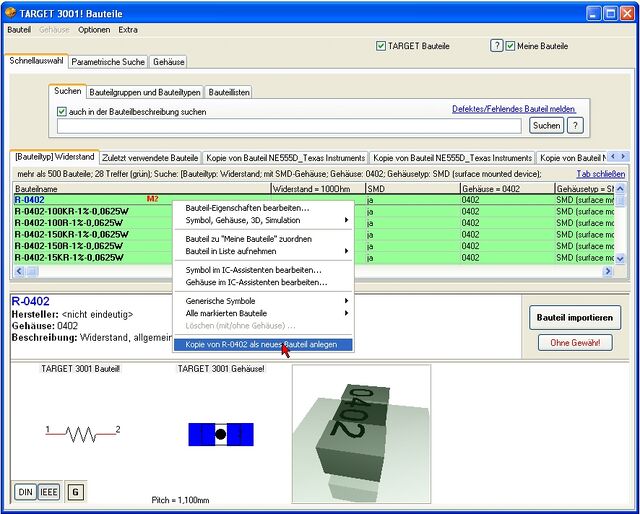Viewport: 640px width, 514px height.
Task: Open the Bauteil menu
Action: [19, 30]
